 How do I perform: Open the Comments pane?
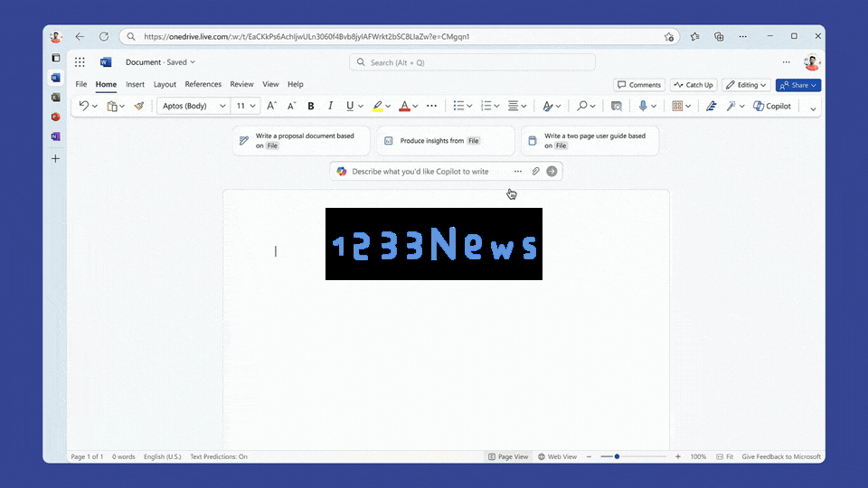[639, 85]
